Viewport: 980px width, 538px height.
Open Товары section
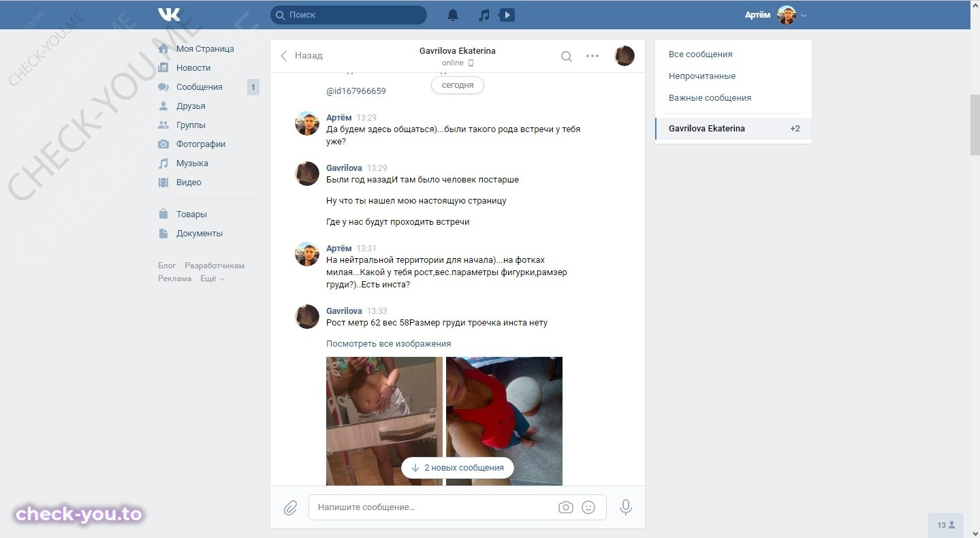[x=191, y=215]
